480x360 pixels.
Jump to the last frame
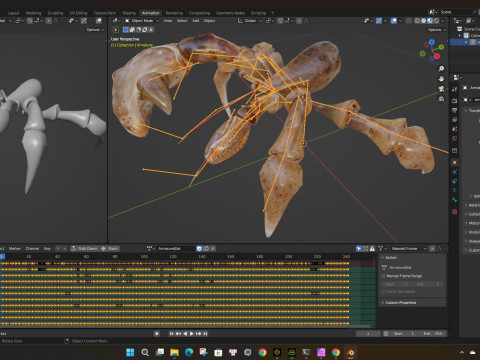coord(205,333)
